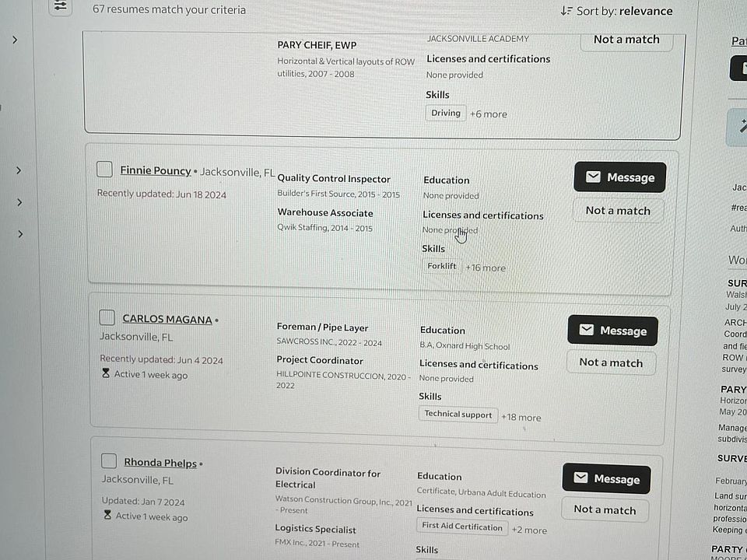
Task: Open the Sort by relevance dropdown
Action: (x=616, y=10)
